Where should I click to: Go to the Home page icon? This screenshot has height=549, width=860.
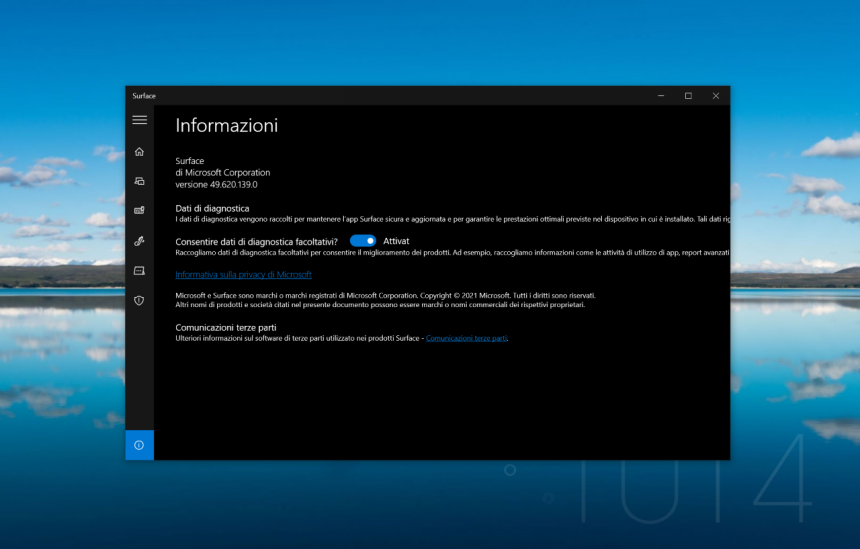(x=139, y=151)
